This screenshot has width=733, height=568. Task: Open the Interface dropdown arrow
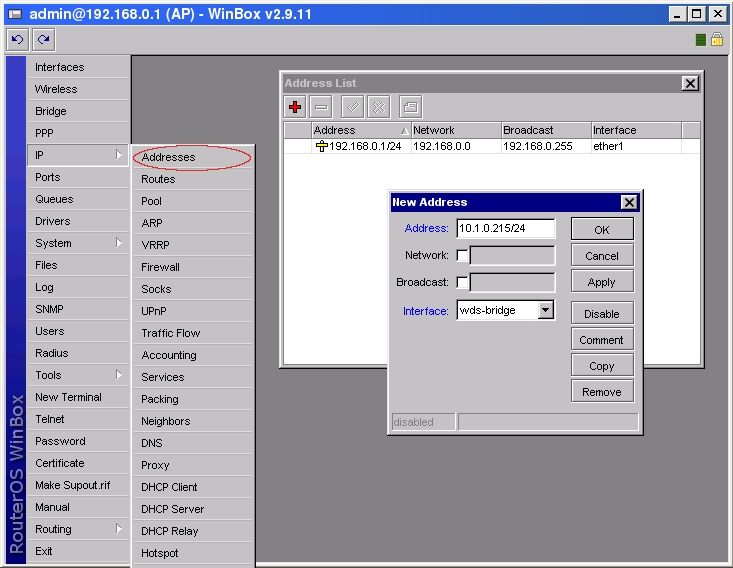tap(546, 310)
